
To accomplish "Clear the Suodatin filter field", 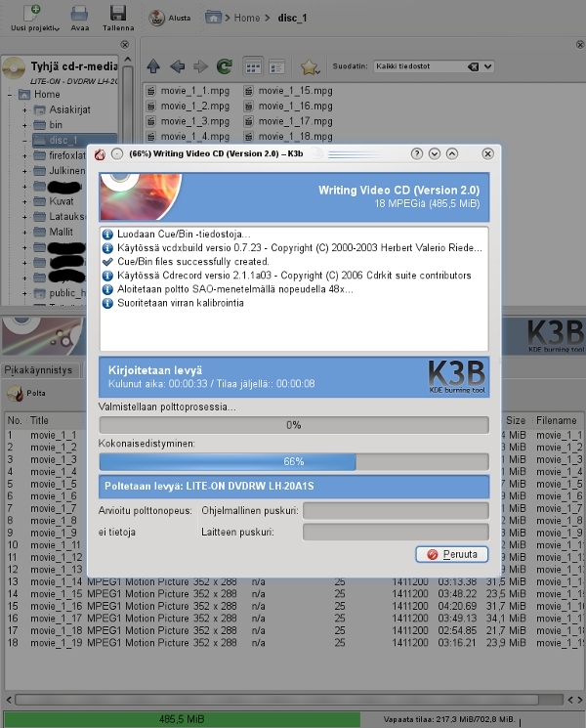I will click(473, 66).
